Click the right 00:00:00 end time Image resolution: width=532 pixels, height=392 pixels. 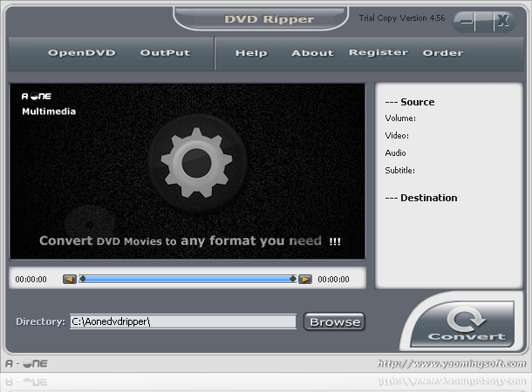click(x=333, y=279)
